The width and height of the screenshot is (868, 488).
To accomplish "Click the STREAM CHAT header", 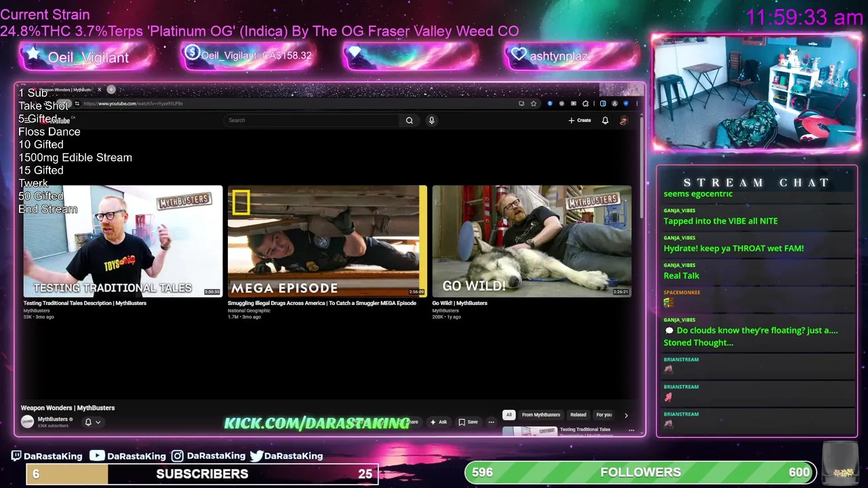I will pos(757,182).
